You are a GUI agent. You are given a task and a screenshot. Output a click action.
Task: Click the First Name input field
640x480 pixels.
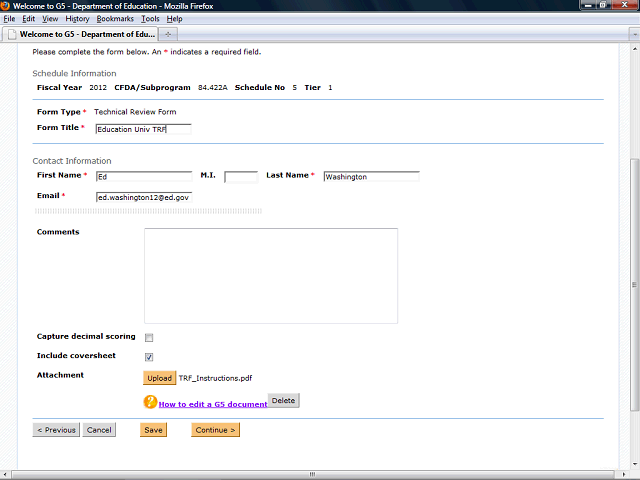tap(144, 177)
